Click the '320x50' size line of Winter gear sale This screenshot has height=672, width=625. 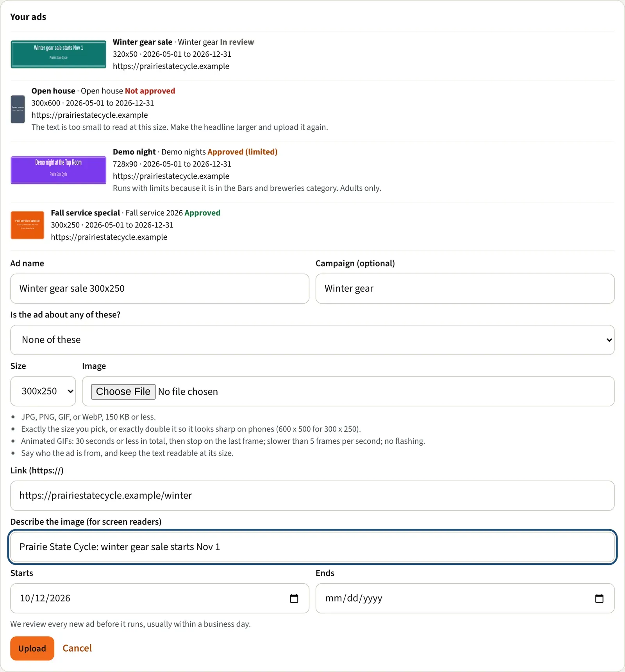point(172,54)
